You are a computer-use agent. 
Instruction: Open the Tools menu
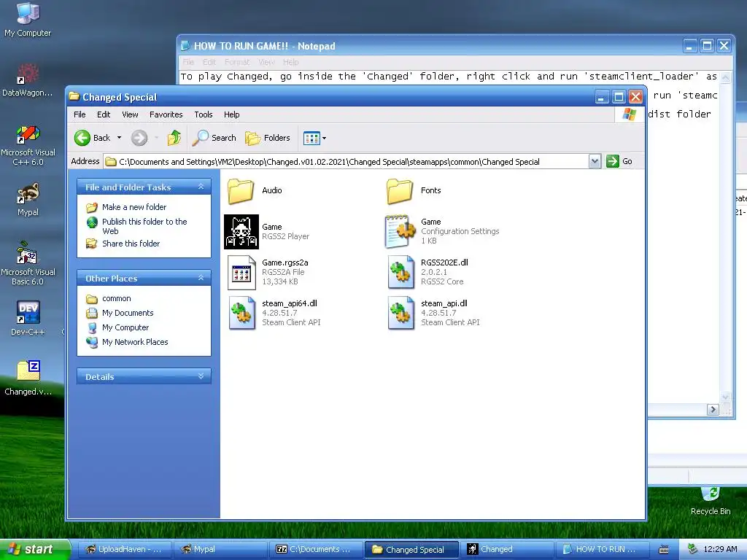203,114
